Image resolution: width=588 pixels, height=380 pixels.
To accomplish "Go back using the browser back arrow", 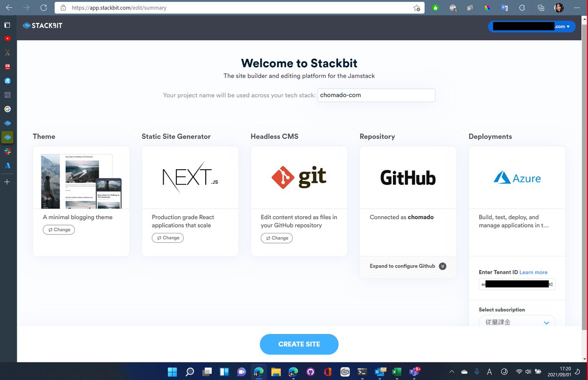I will (9, 8).
